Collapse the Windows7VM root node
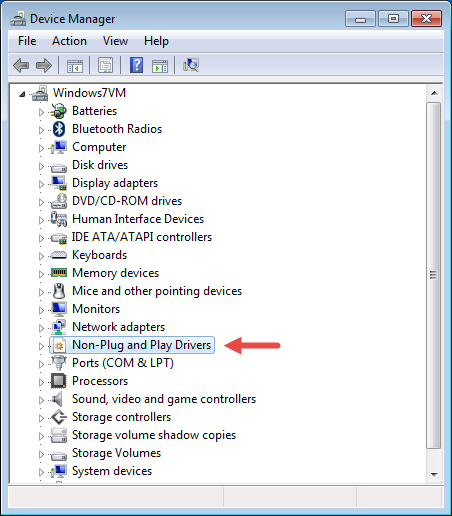 coord(22,94)
